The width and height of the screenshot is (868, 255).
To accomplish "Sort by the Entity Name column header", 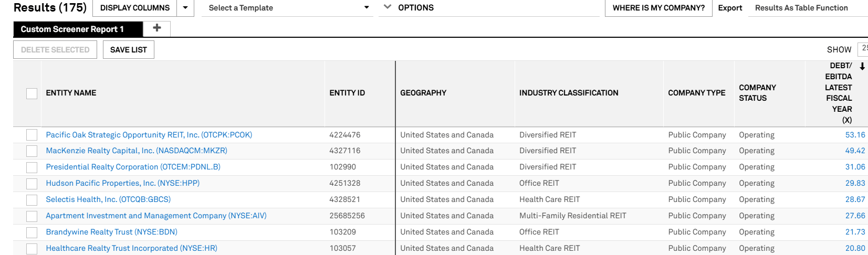I will [x=71, y=93].
